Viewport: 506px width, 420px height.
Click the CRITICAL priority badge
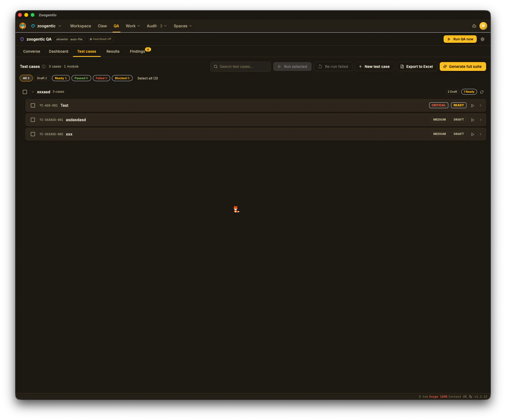pos(439,105)
